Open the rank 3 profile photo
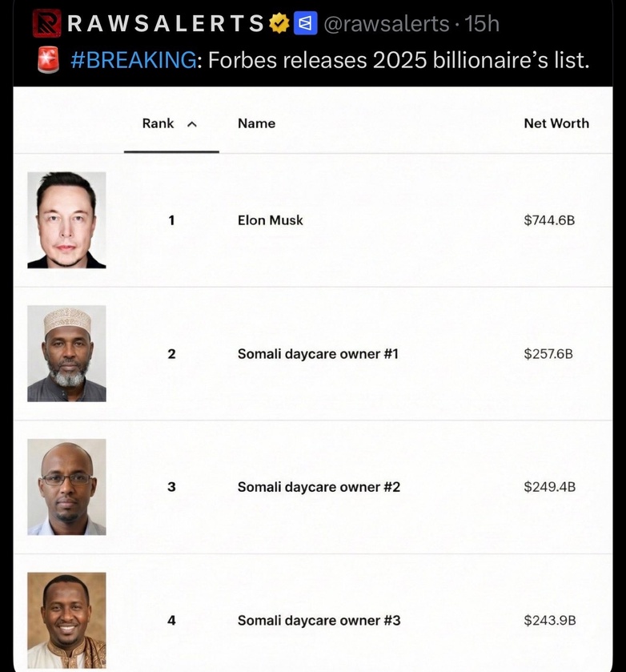Viewport: 626px width, 672px height. [x=66, y=486]
